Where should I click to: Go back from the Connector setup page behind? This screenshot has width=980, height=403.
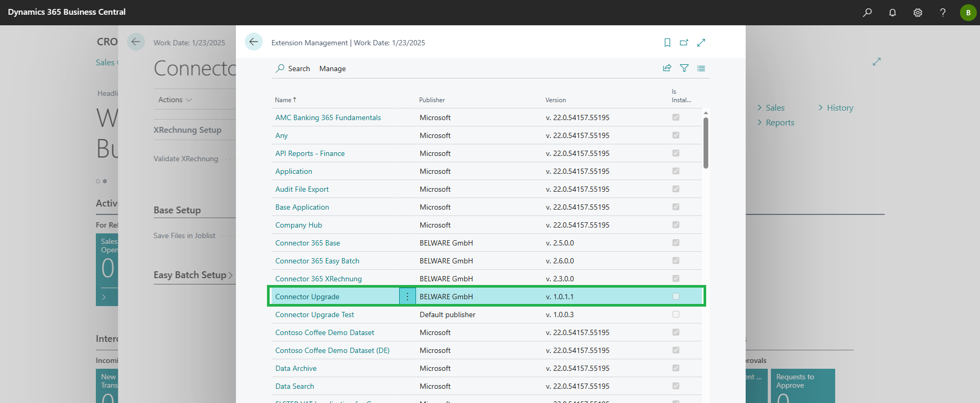136,42
